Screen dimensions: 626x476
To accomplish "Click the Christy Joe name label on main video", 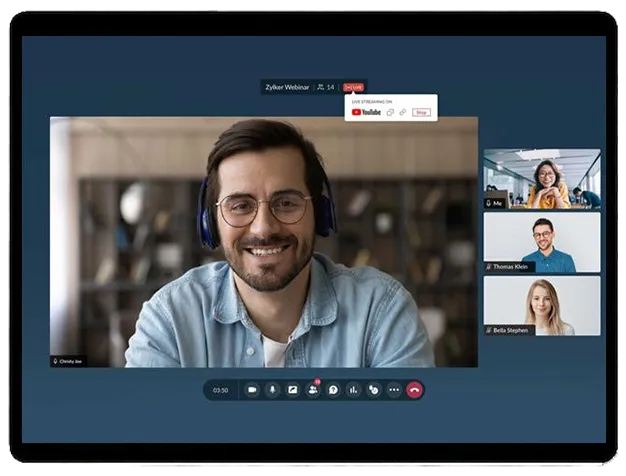I will click(71, 361).
